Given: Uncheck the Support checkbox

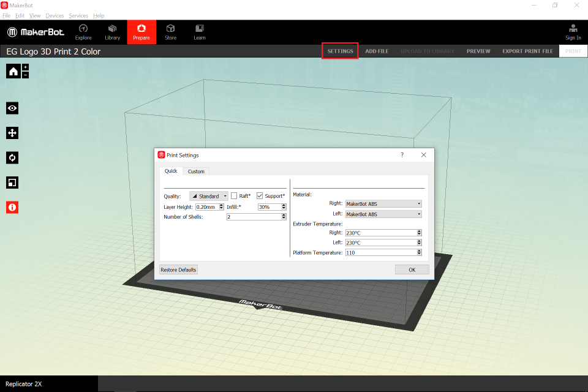Looking at the screenshot, I should point(260,196).
